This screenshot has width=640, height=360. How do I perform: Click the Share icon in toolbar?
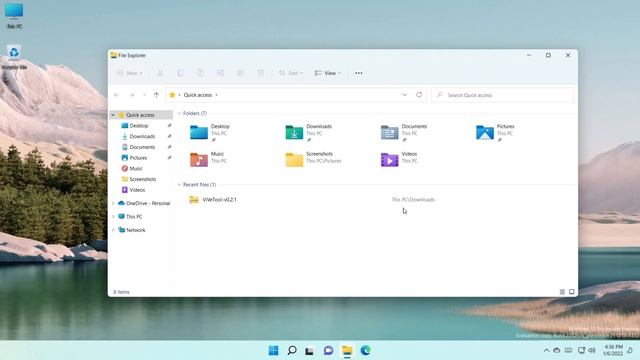[x=240, y=73]
